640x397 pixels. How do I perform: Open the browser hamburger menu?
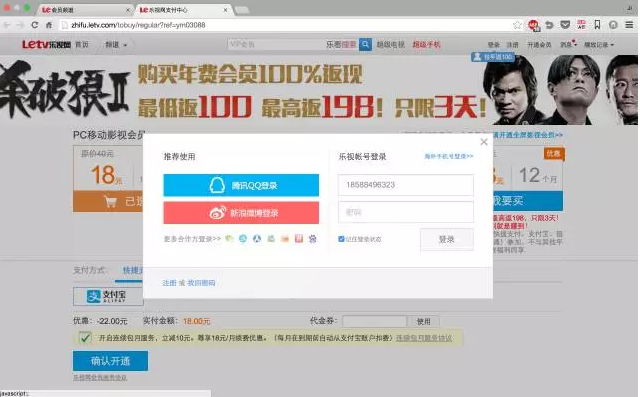pyautogui.click(x=629, y=25)
